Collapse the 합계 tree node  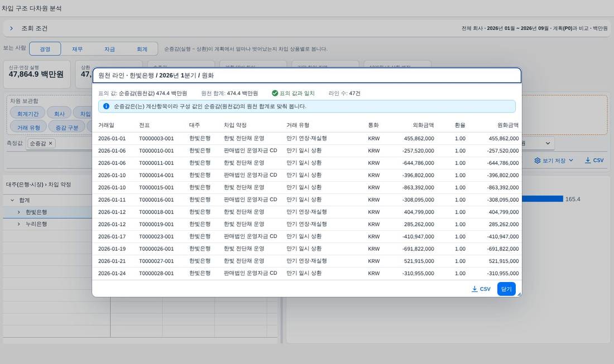[12, 200]
